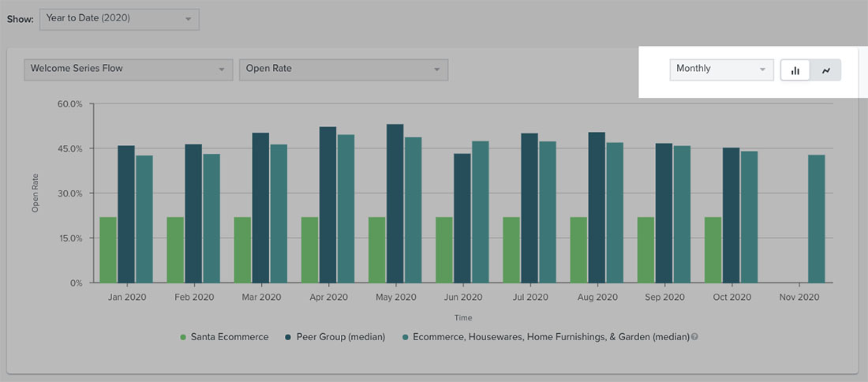Click the help icon beside the industry median legend

point(694,337)
